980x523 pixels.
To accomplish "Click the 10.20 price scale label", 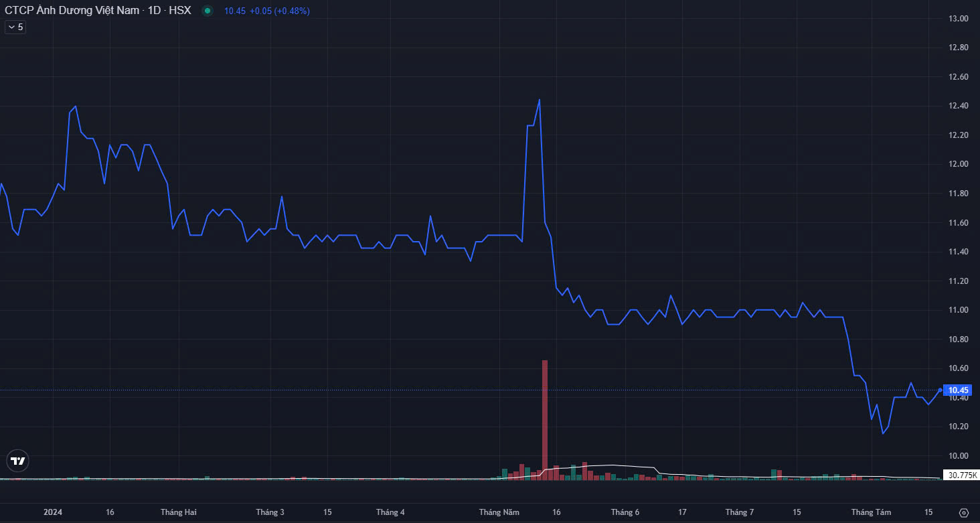I will pos(959,427).
